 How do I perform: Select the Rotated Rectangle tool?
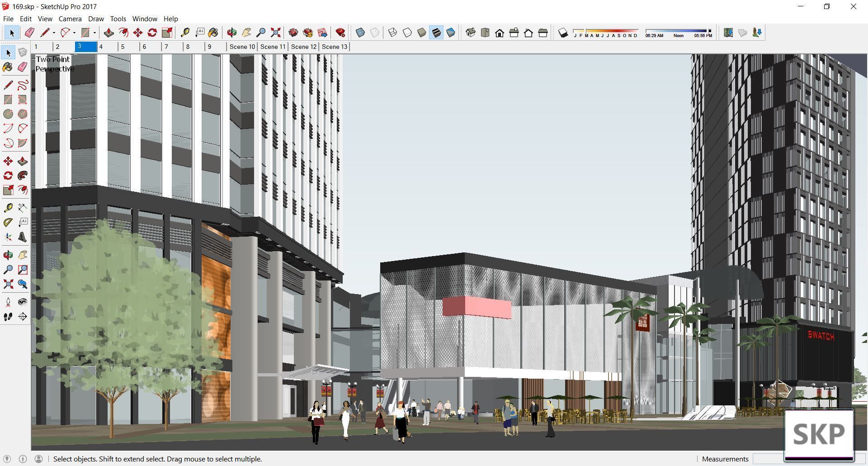23,100
